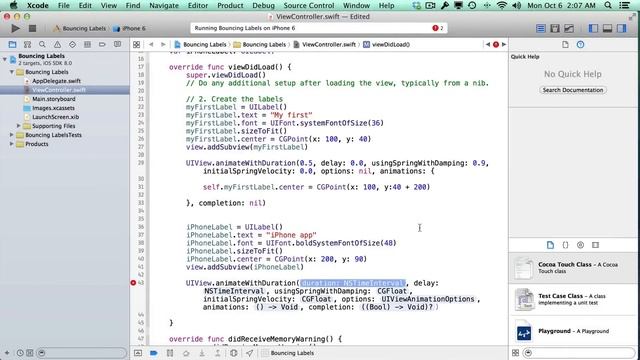Expand the Supporting Files folder

point(19,126)
